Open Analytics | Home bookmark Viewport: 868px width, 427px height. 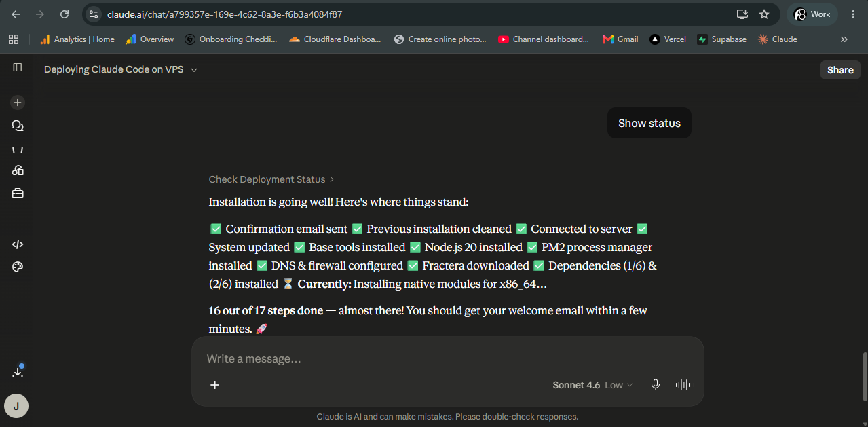[x=77, y=39]
